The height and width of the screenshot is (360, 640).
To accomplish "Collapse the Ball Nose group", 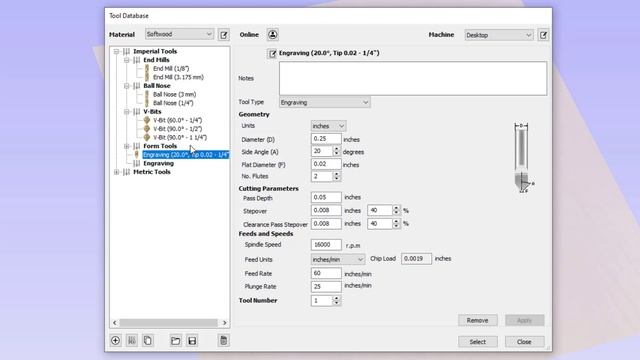I will (x=127, y=86).
